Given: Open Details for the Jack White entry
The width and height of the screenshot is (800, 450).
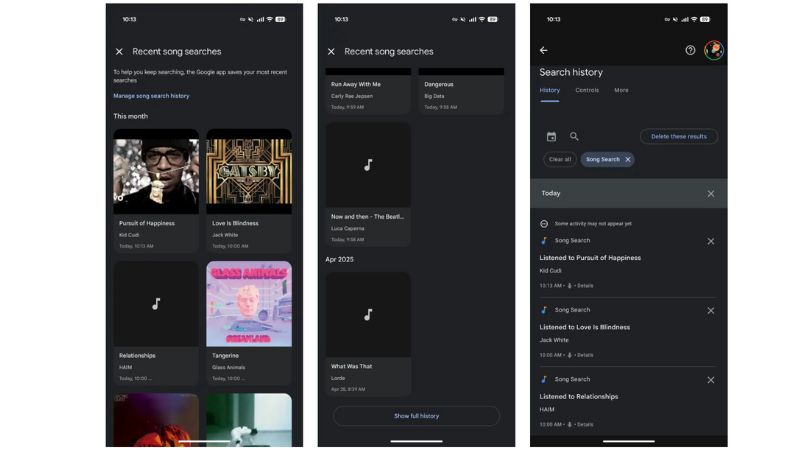Looking at the screenshot, I should 585,355.
